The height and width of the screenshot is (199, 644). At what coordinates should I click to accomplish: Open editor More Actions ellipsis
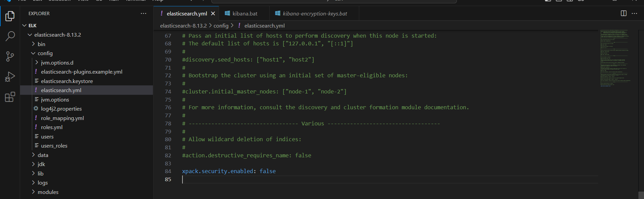[634, 13]
